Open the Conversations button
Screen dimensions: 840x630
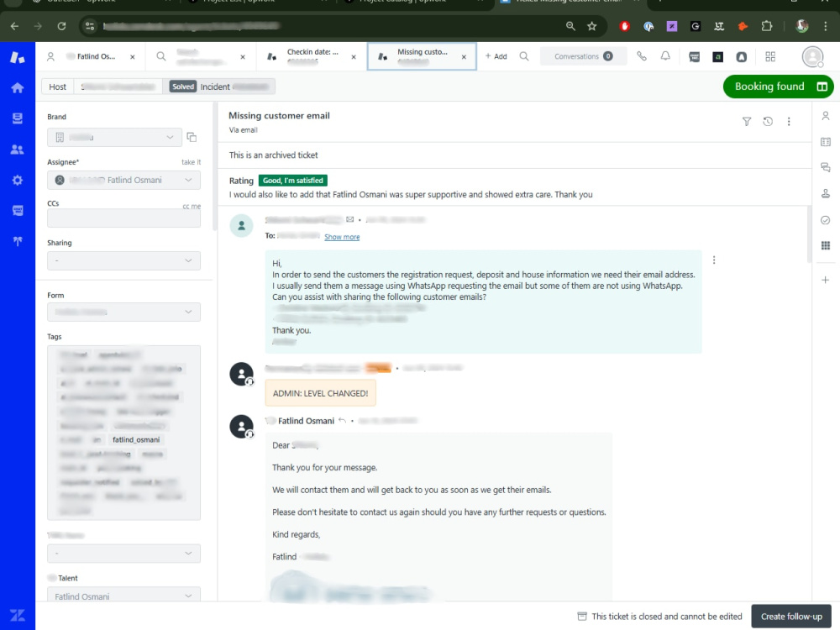point(584,56)
